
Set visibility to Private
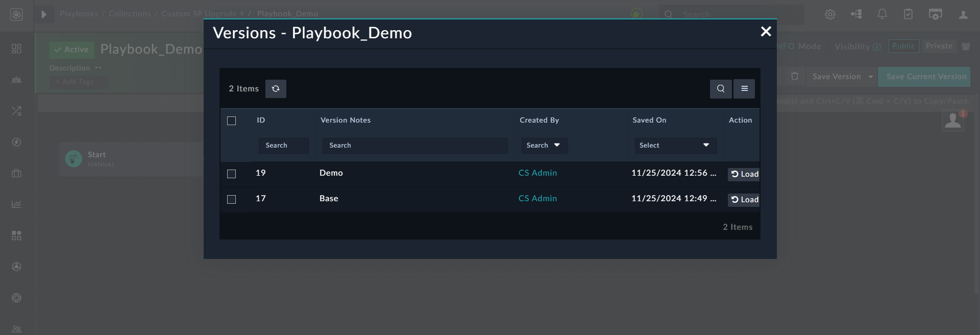click(939, 46)
